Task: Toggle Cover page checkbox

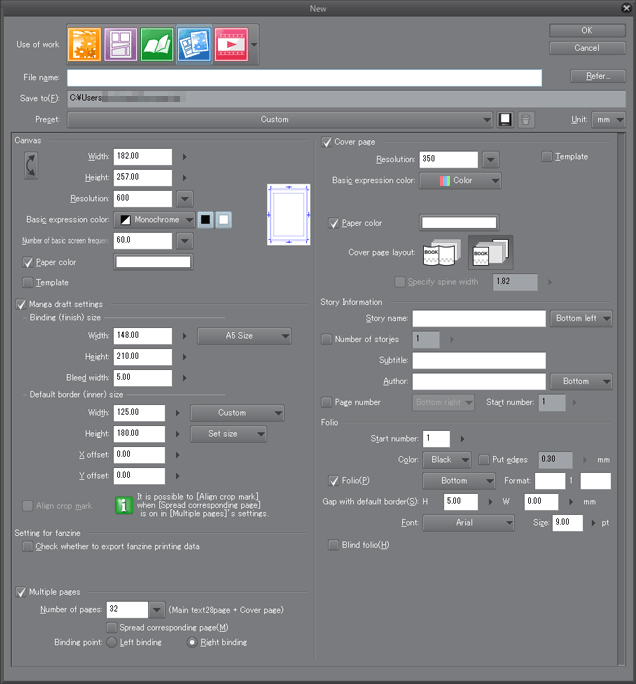Action: 326,142
